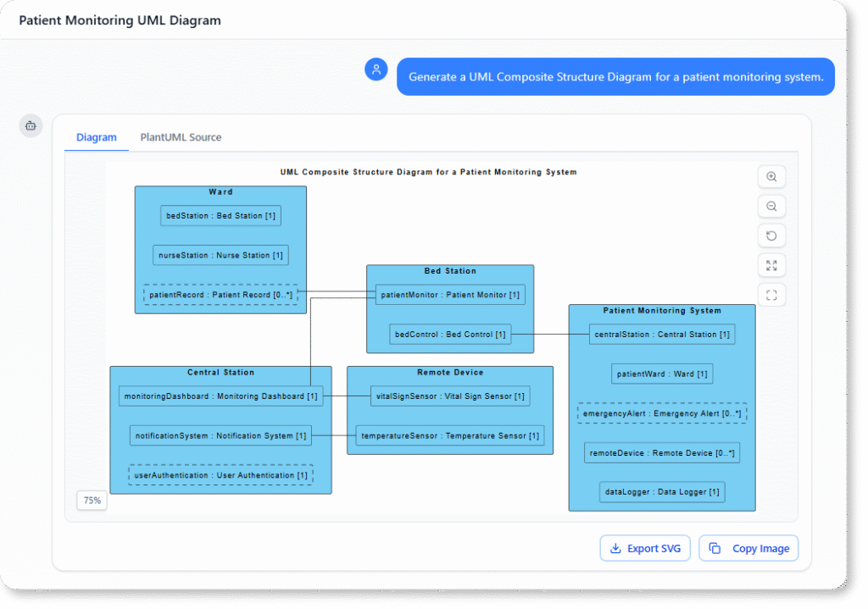Image resolution: width=868 pixels, height=609 pixels.
Task: Click the blue user avatar icon
Action: click(376, 69)
